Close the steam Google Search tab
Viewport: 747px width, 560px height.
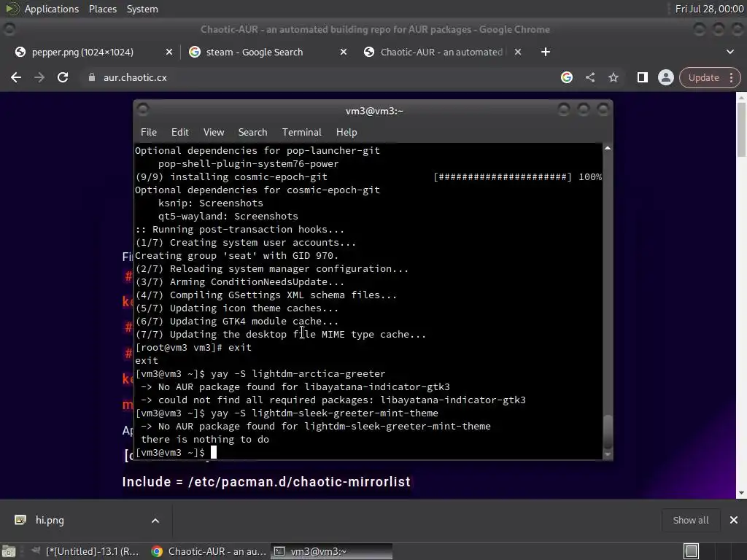click(343, 52)
